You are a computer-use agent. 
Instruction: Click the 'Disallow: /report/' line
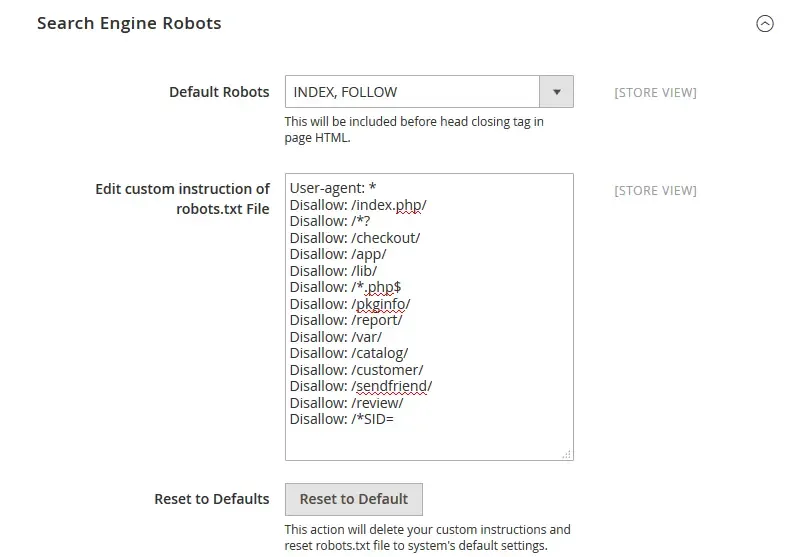[346, 320]
